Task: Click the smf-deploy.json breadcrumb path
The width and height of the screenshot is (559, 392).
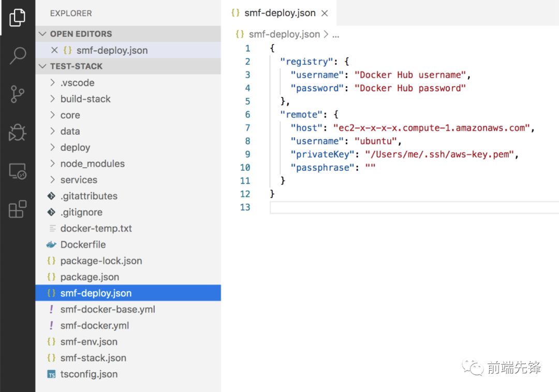Action: click(x=284, y=34)
